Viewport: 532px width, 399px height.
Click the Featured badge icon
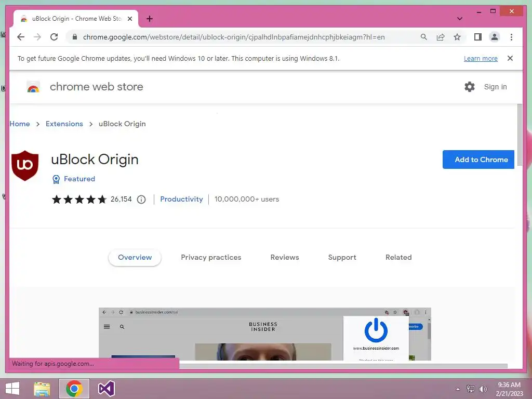[x=56, y=179]
